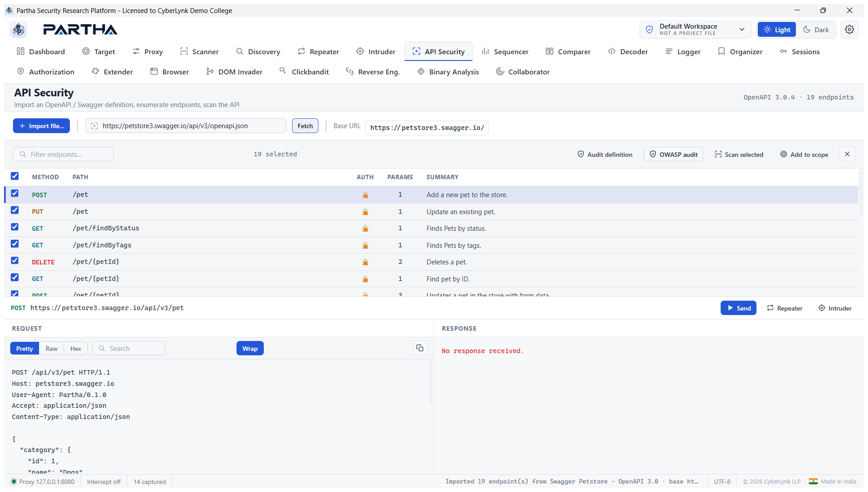Open the Sequencer tab
The width and height of the screenshot is (868, 492).
tap(505, 52)
